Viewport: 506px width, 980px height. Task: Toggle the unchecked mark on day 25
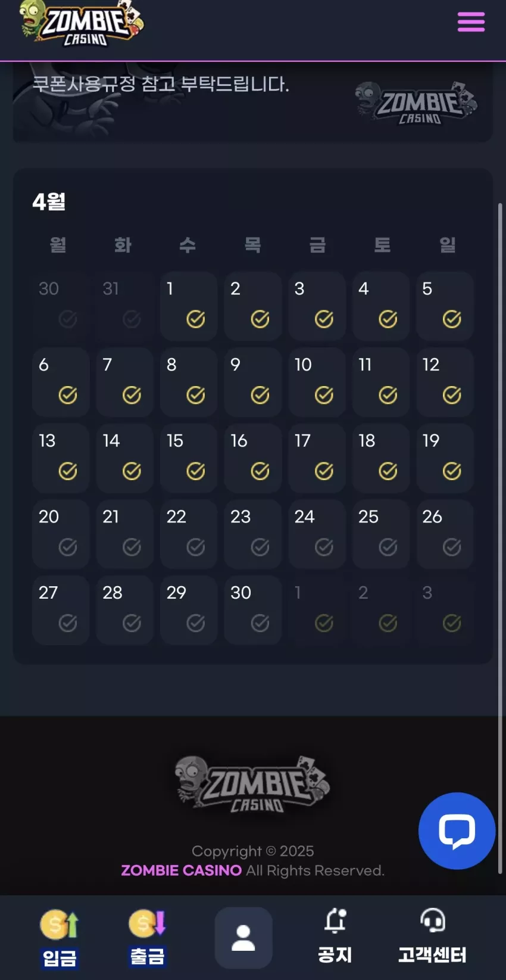(388, 547)
